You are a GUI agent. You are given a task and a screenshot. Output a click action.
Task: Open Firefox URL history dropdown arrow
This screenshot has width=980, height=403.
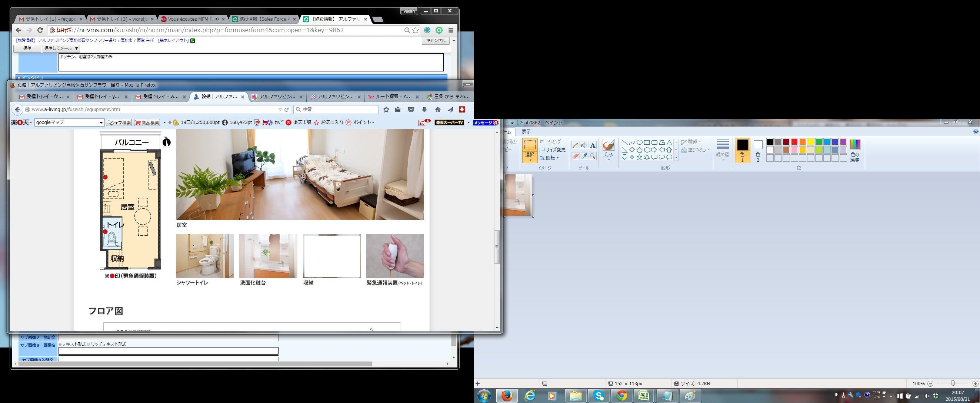point(280,110)
